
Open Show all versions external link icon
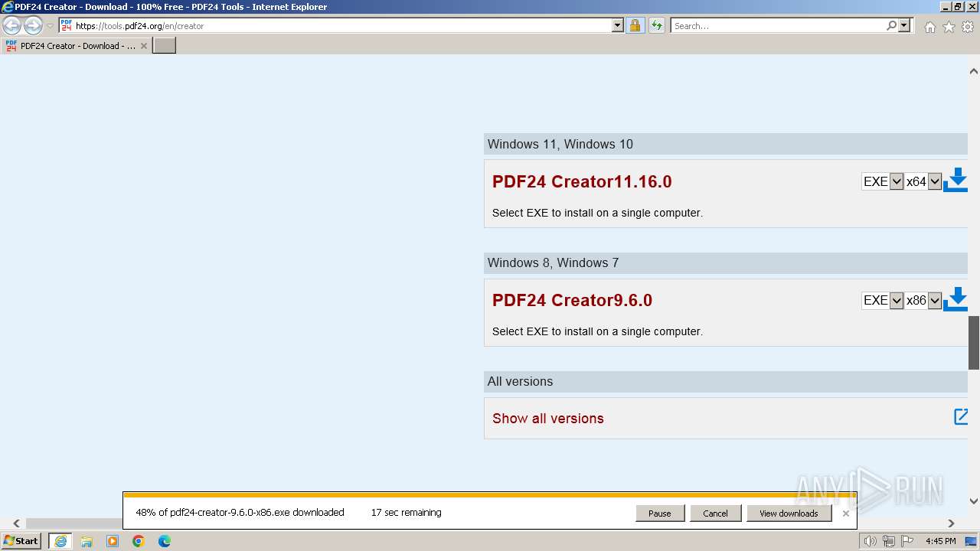click(961, 416)
